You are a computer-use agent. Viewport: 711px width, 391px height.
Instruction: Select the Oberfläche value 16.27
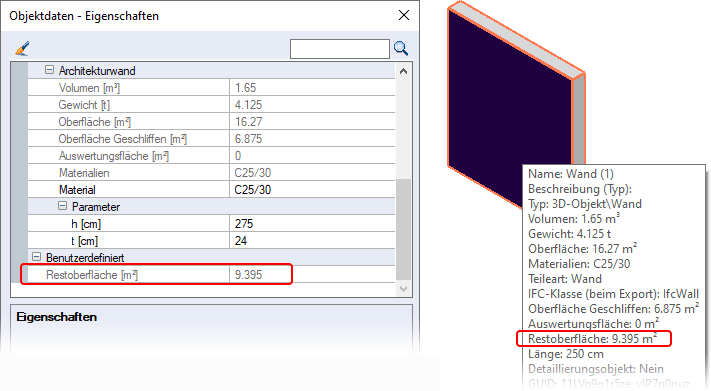pos(248,122)
